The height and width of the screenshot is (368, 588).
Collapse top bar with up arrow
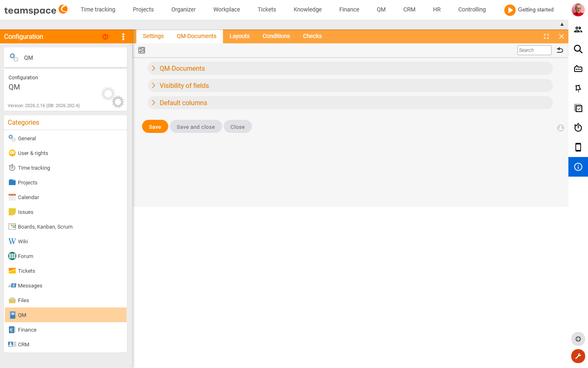click(562, 25)
